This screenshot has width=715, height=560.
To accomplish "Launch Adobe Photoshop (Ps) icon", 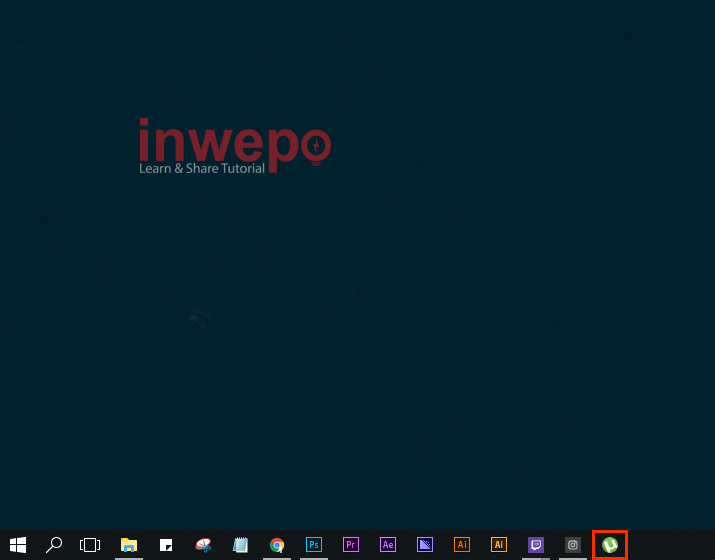I will (x=314, y=545).
